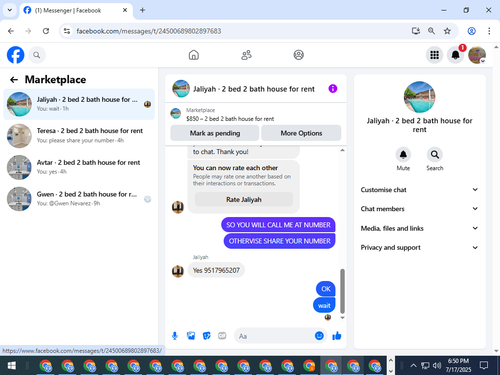Open account profile picture menu
Viewport: 500px width, 375px height.
(477, 55)
